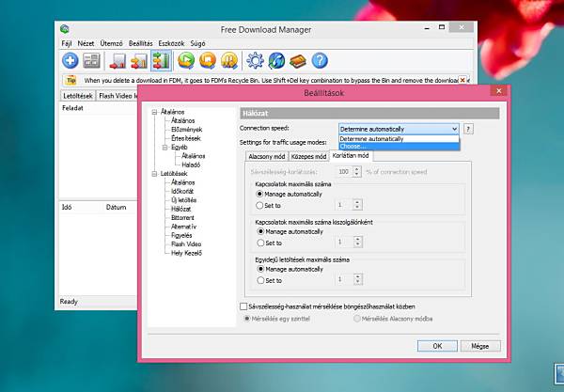Viewport: 564px width, 392px height.
Task: Switch to Letöltések tab in main window
Action: pos(78,96)
